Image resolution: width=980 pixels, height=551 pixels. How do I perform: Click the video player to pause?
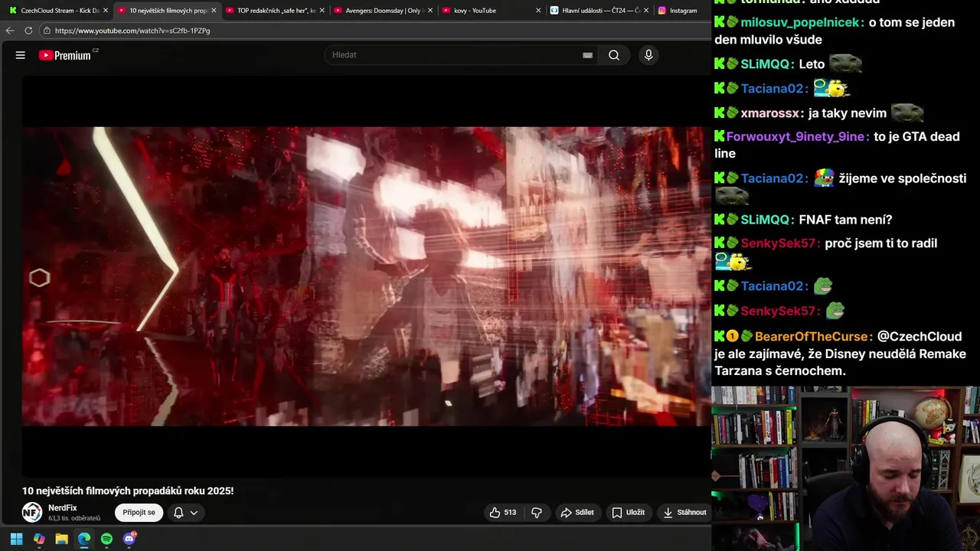click(x=366, y=276)
